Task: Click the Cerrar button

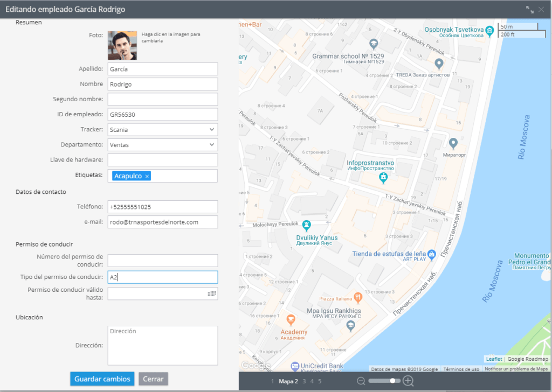Action: click(153, 379)
